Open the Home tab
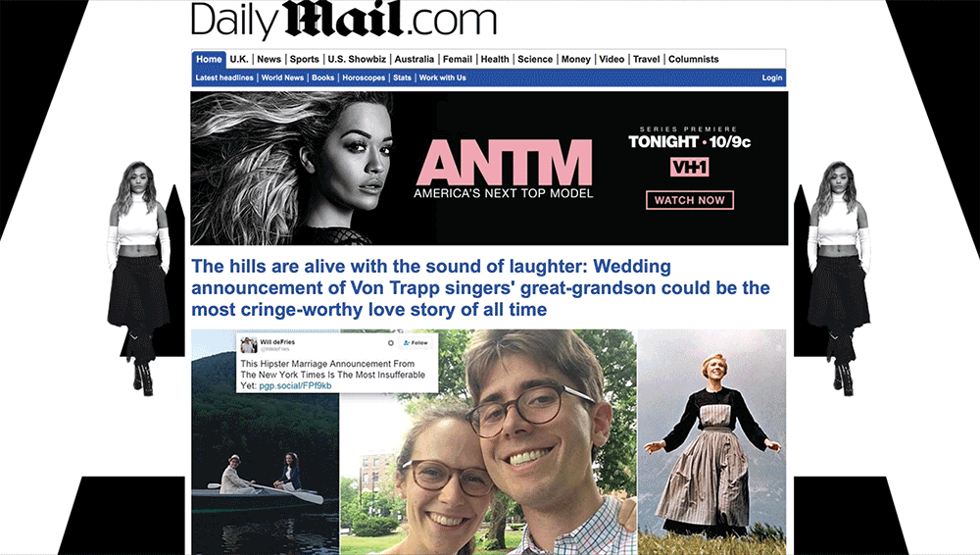The image size is (980, 555). [209, 60]
